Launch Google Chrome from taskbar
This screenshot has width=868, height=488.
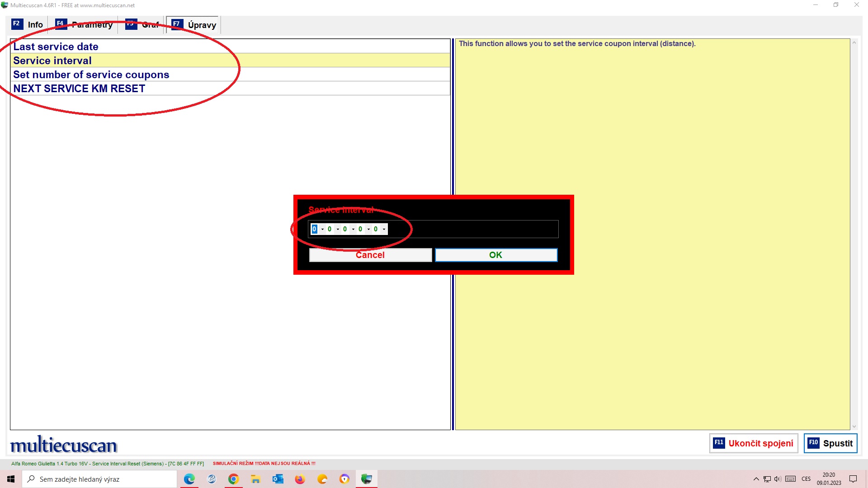click(x=233, y=479)
